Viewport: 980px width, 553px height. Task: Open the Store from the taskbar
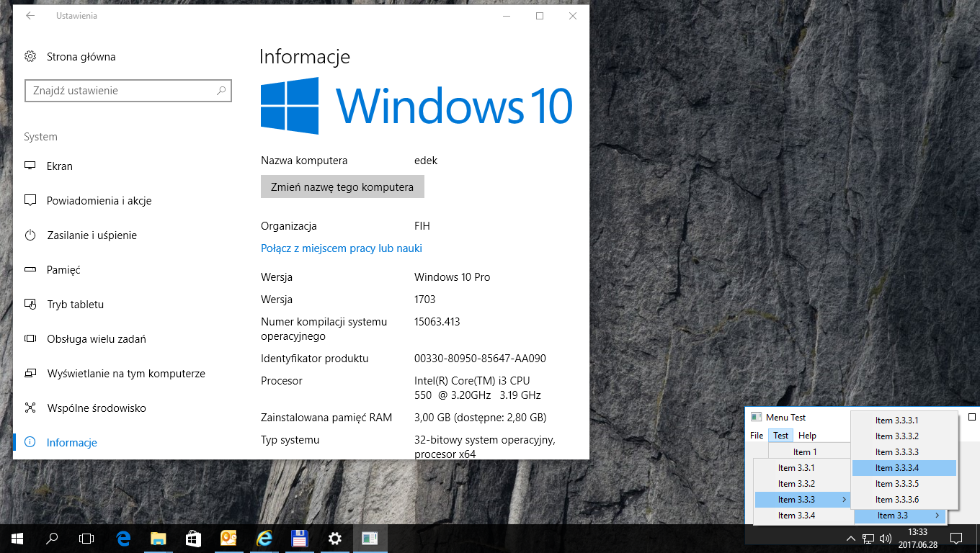coord(193,538)
